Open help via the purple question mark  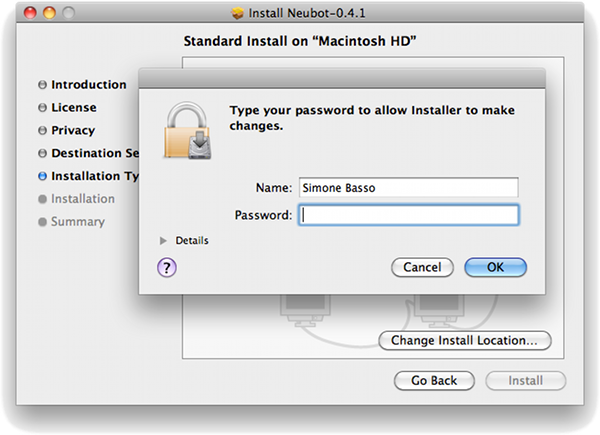coord(167,267)
